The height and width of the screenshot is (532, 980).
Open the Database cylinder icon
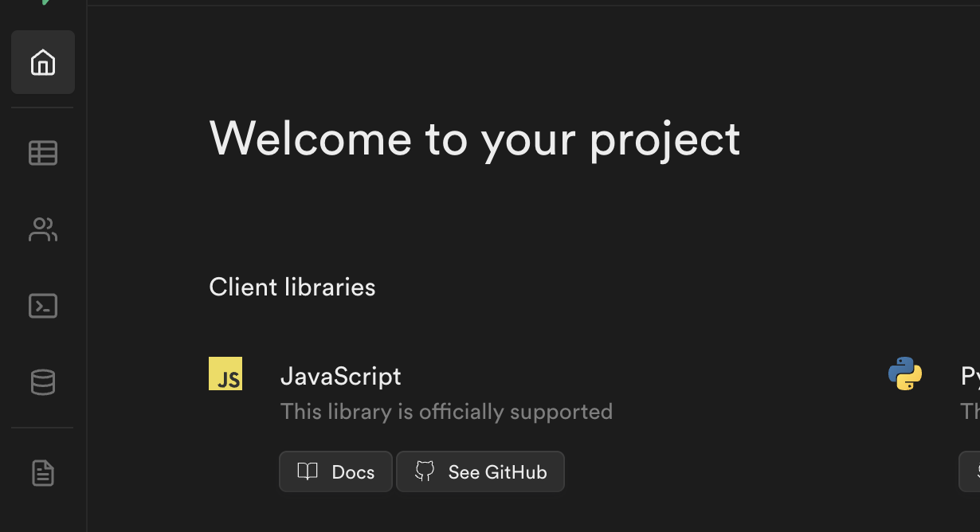click(x=43, y=382)
